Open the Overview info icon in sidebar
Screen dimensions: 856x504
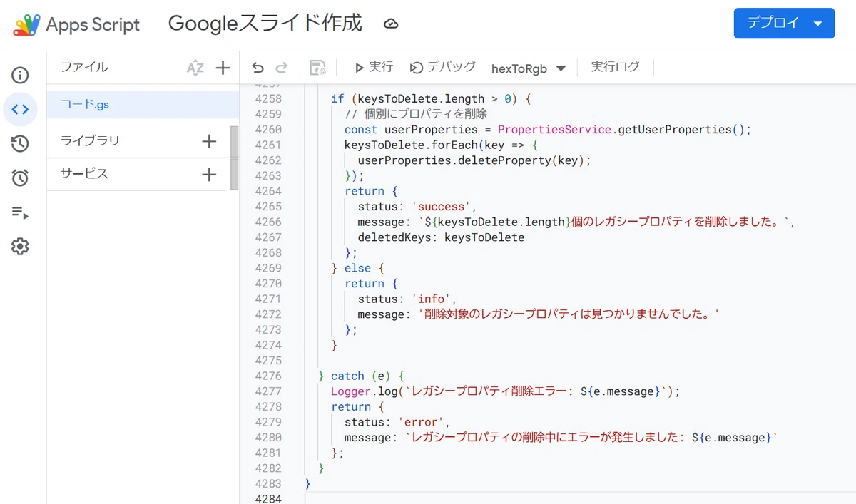(x=20, y=75)
